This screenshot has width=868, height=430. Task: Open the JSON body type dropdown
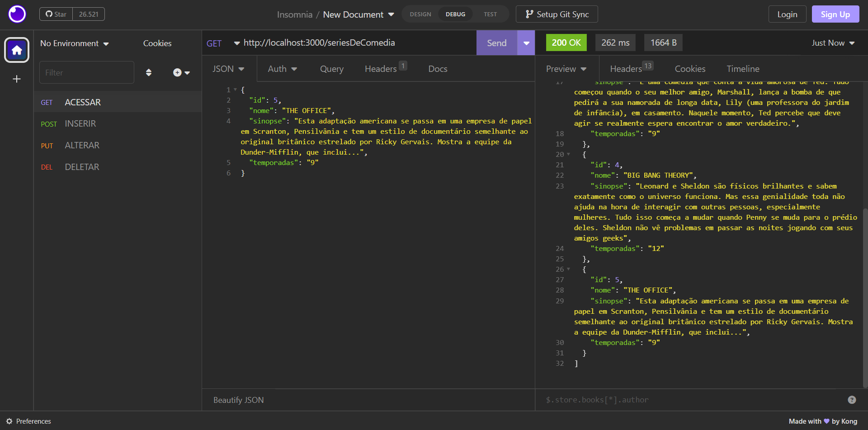(x=228, y=69)
